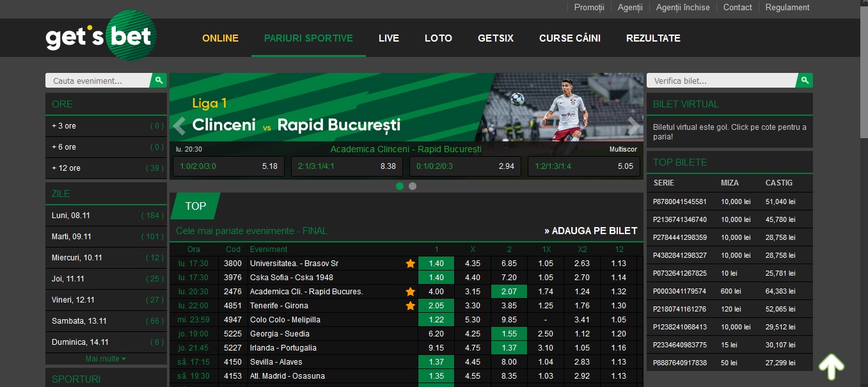Select Marti, 09.11 in days list

click(x=106, y=237)
